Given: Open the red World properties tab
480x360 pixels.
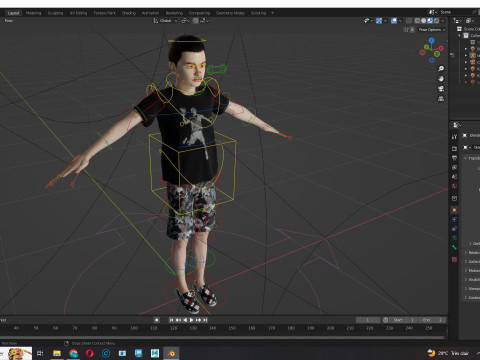Looking at the screenshot, I should (454, 186).
